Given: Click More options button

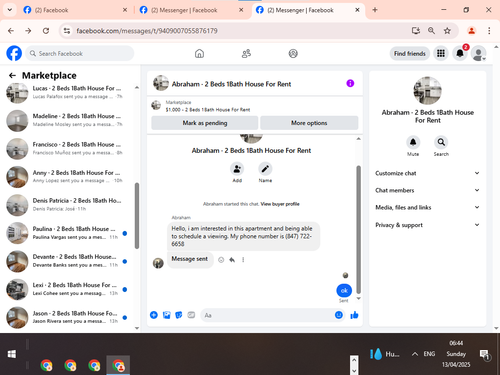Looking at the screenshot, I should (x=309, y=123).
